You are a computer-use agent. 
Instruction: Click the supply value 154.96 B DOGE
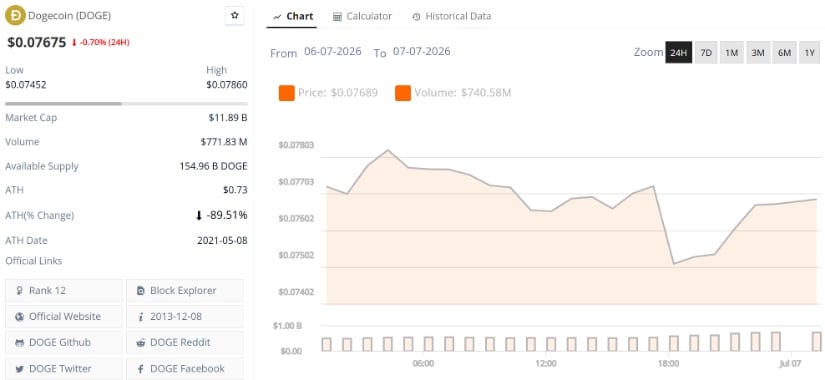pyautogui.click(x=213, y=166)
